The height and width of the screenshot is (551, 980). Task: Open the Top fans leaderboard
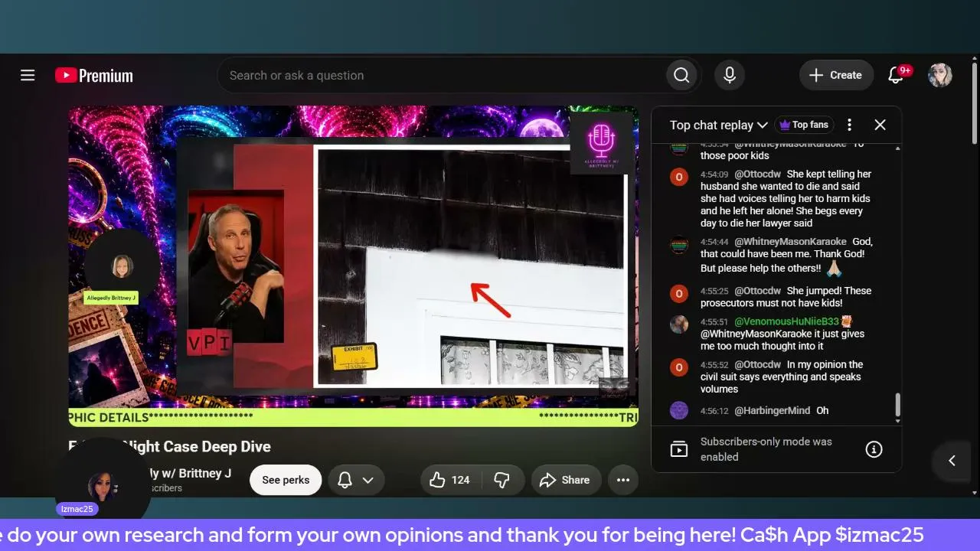click(x=804, y=125)
